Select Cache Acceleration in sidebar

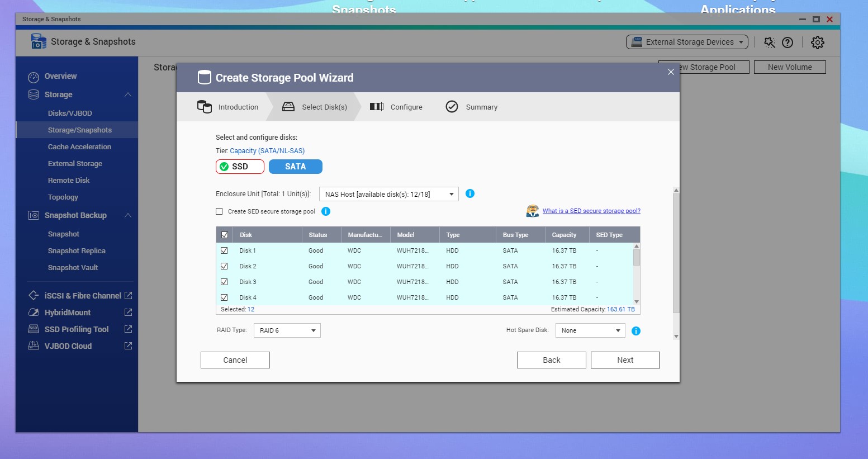(79, 147)
